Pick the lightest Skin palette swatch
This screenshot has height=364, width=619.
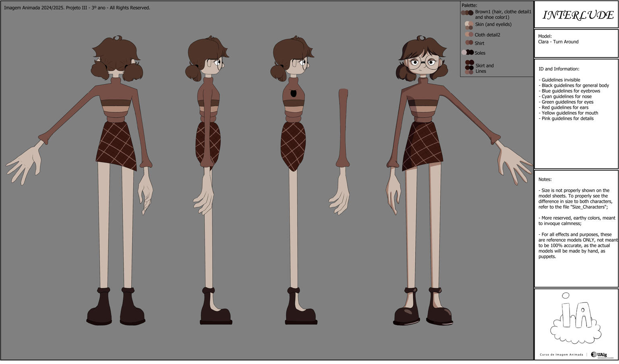pyautogui.click(x=467, y=24)
